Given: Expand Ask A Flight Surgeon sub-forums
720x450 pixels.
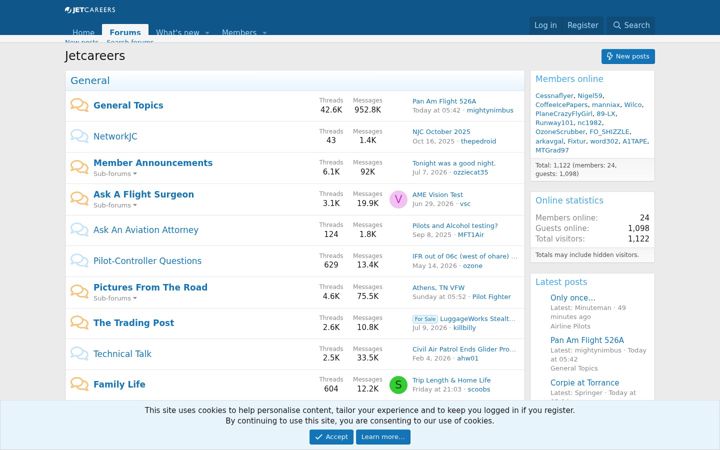Looking at the screenshot, I should (x=115, y=205).
